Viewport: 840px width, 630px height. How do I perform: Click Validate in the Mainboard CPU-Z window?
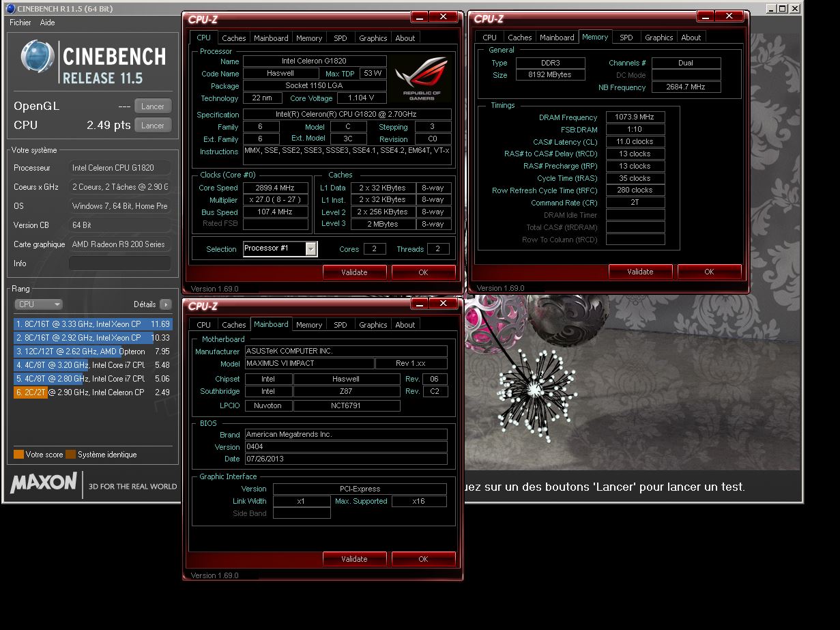click(x=355, y=559)
